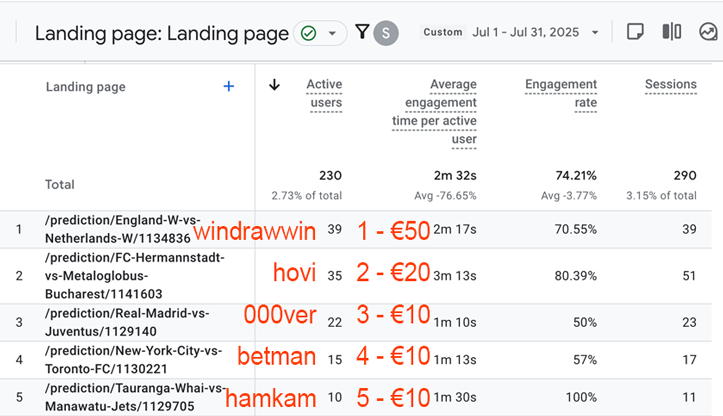Click the green checkmark status icon

(308, 33)
